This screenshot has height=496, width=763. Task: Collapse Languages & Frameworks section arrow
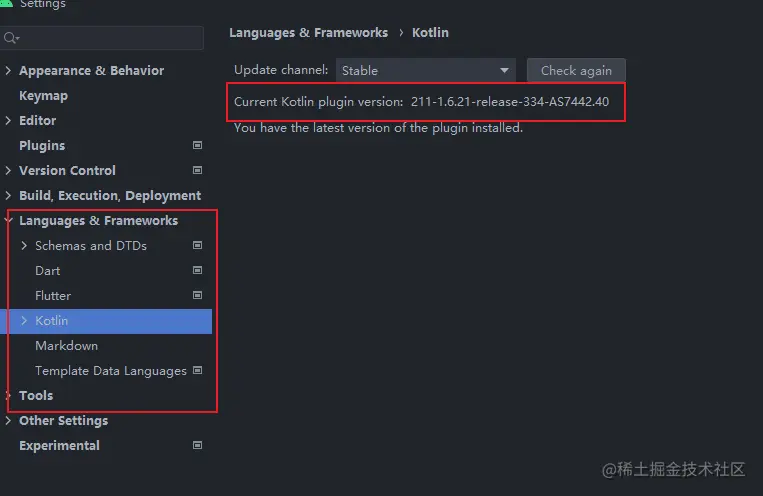8,220
